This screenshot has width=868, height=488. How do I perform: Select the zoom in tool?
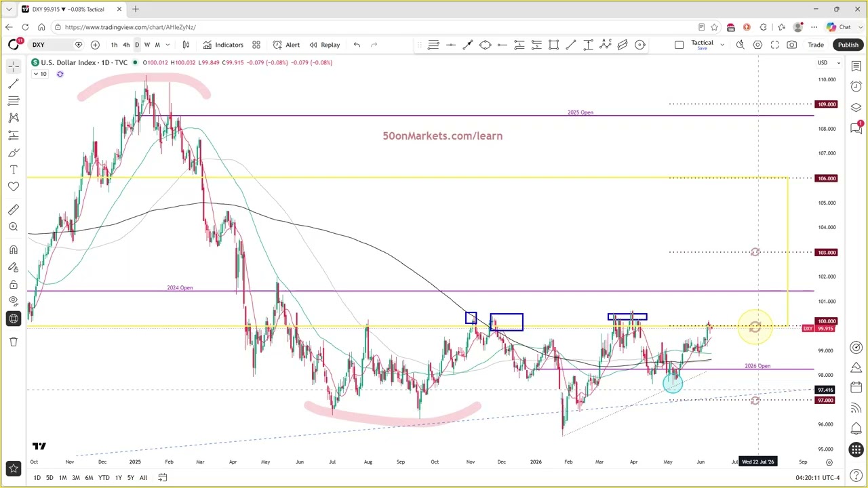[14, 227]
